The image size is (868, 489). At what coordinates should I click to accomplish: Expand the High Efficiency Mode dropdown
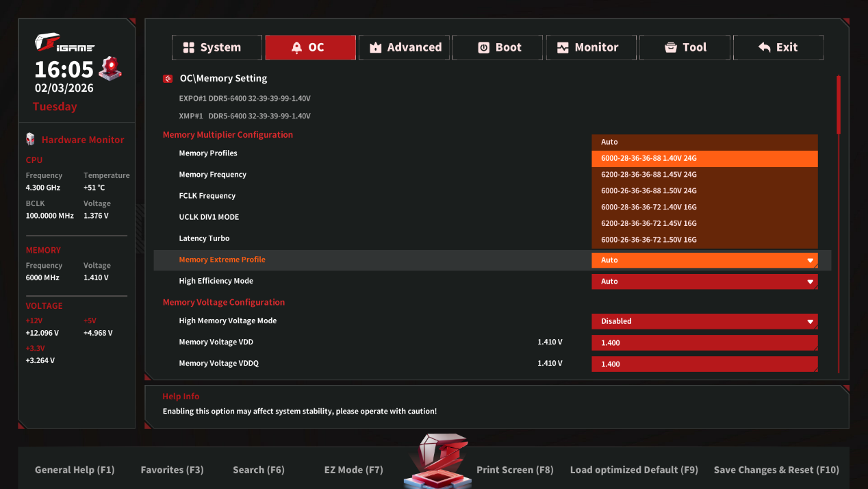pos(704,281)
